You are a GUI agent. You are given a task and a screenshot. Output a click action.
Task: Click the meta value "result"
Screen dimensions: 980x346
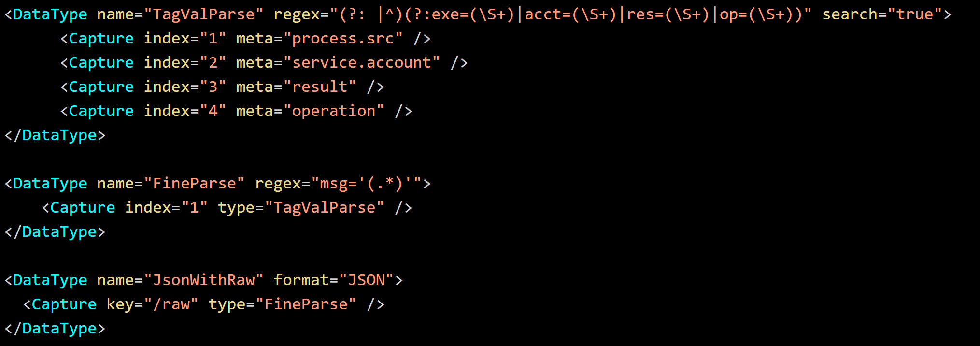click(320, 87)
